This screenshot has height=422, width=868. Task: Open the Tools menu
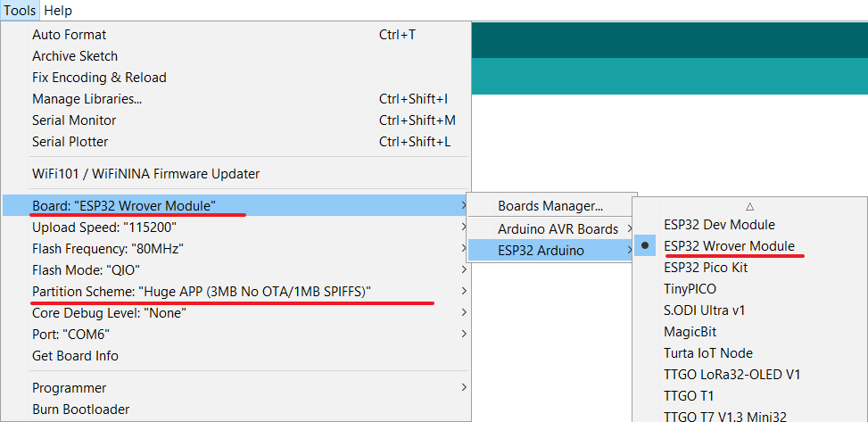pyautogui.click(x=20, y=11)
